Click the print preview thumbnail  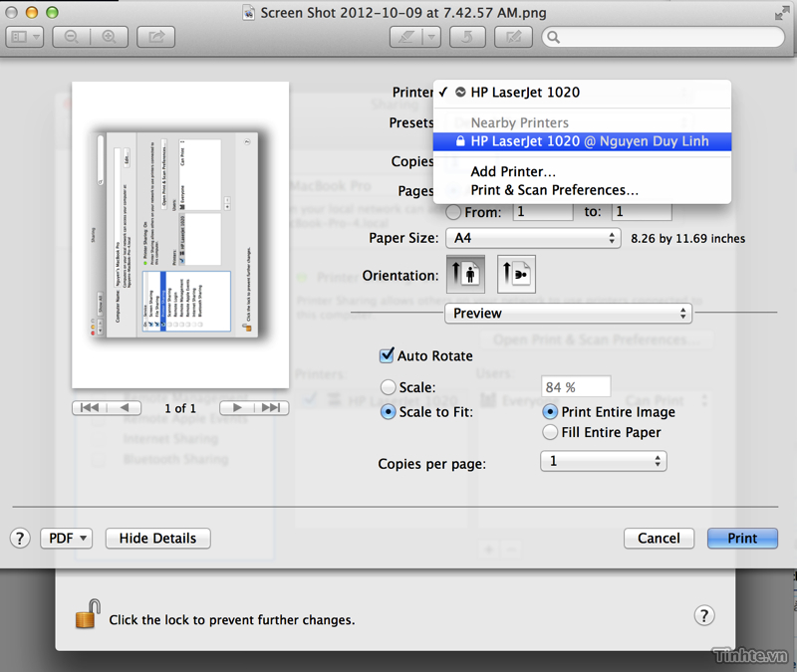click(180, 235)
